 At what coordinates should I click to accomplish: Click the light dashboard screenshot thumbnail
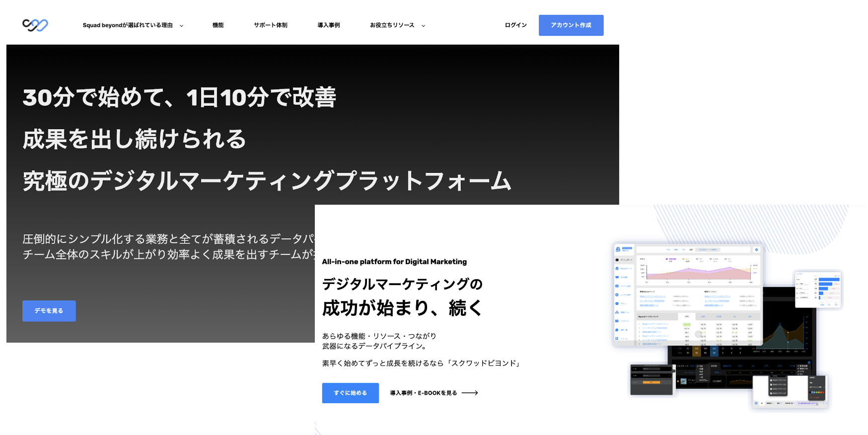click(688, 294)
